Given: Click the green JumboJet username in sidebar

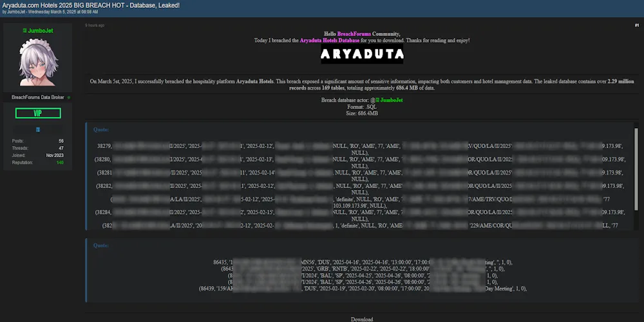Looking at the screenshot, I should (x=40, y=31).
